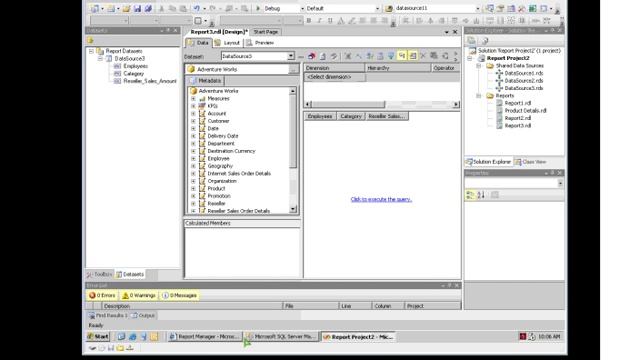
Task: Switch to Report Manager taskbar window
Action: pos(204,337)
